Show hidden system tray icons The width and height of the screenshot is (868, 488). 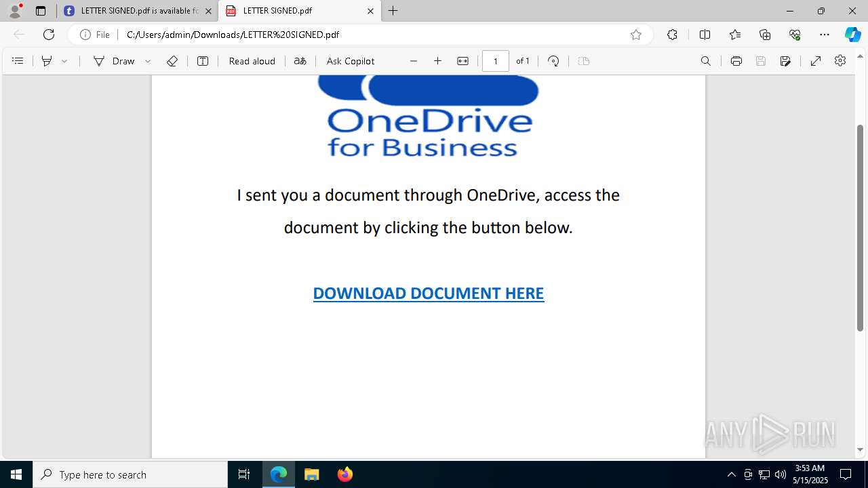click(x=731, y=474)
